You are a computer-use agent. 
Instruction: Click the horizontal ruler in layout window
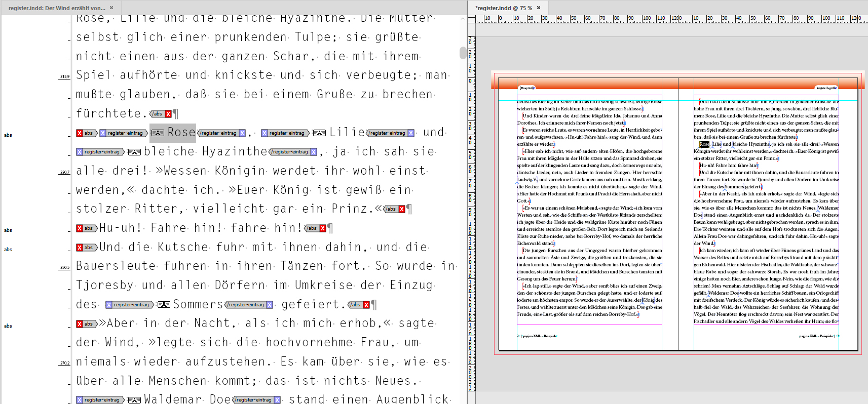coord(672,19)
